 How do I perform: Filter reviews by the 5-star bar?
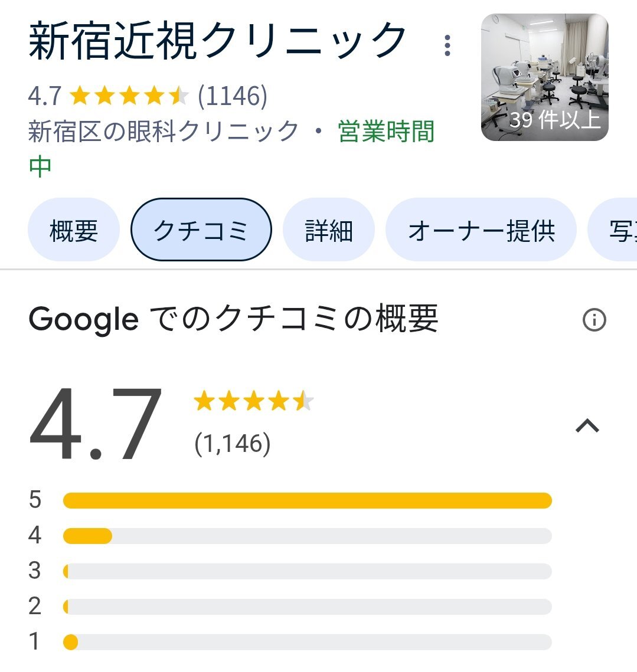click(307, 500)
